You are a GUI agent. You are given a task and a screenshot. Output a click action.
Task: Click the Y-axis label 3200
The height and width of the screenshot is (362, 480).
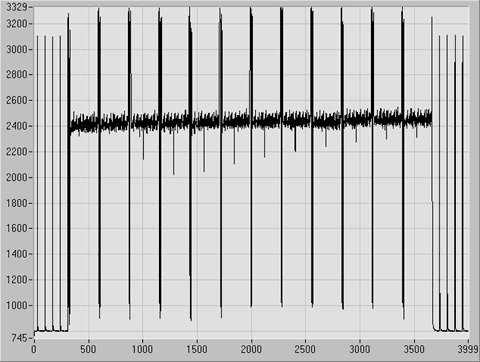(17, 24)
